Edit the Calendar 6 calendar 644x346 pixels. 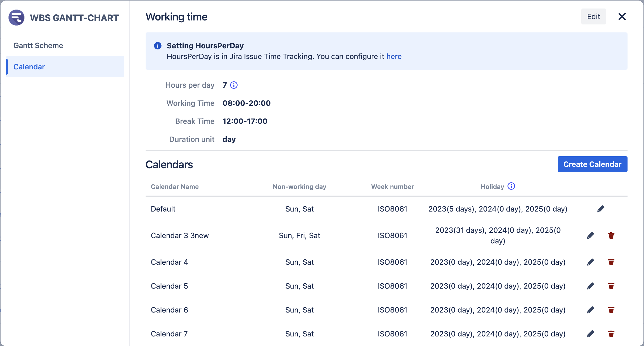[x=590, y=310]
